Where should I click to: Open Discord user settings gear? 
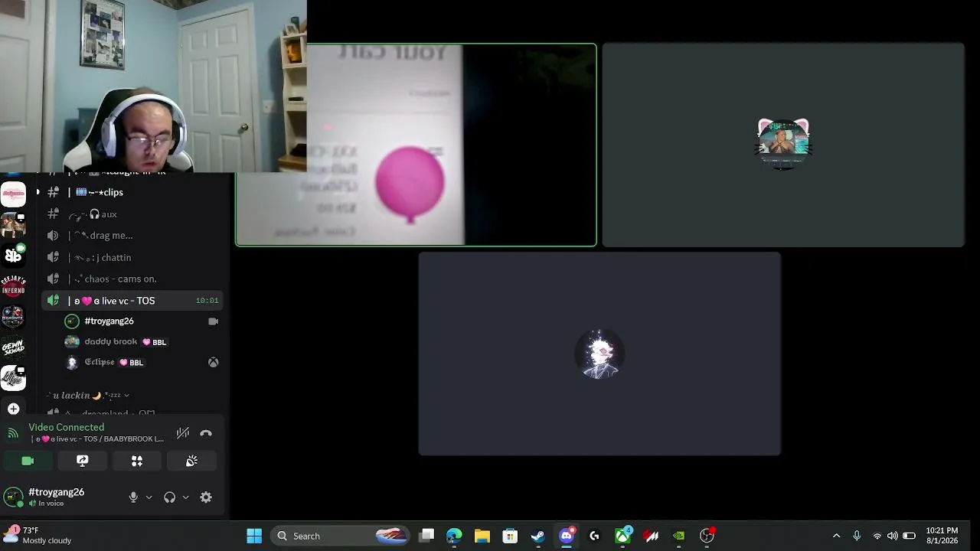point(206,497)
